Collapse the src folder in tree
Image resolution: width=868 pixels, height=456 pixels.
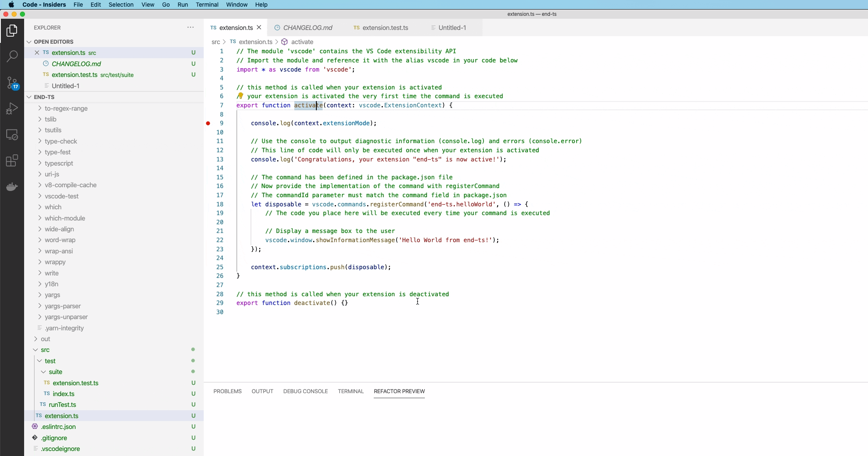point(36,350)
